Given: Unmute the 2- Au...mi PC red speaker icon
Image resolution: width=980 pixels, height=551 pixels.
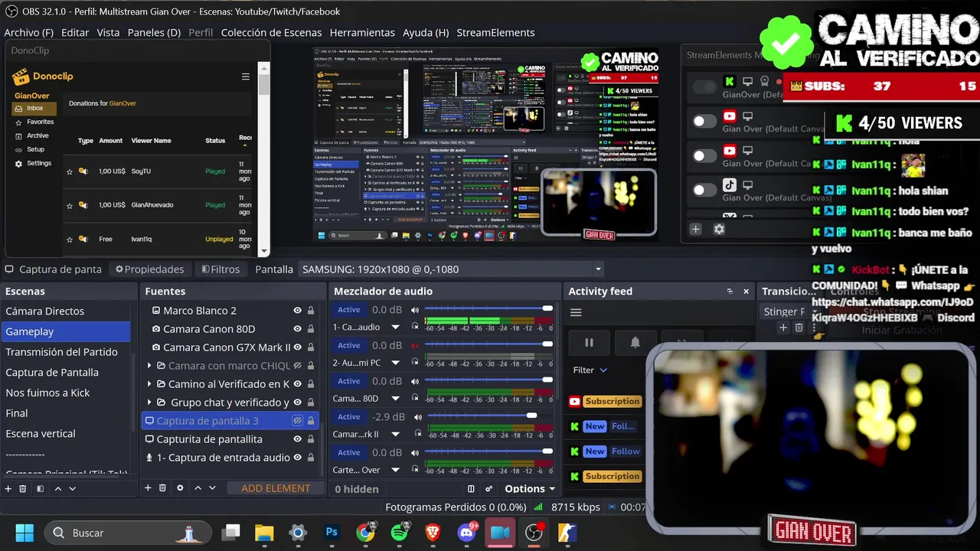Looking at the screenshot, I should click(415, 345).
